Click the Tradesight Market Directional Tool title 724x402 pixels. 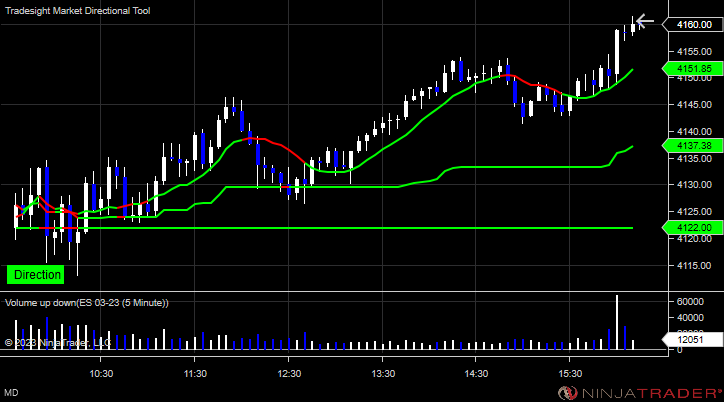click(x=78, y=11)
